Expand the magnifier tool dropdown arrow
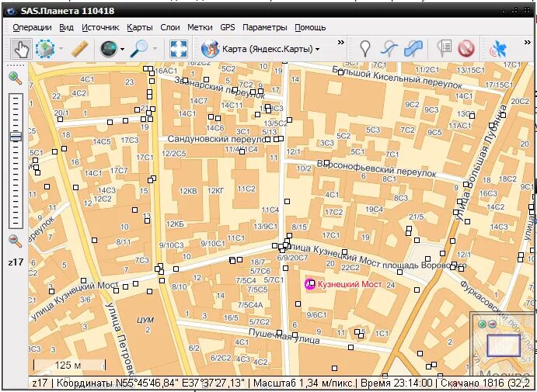Screen dimensions: 537x392 pos(155,49)
